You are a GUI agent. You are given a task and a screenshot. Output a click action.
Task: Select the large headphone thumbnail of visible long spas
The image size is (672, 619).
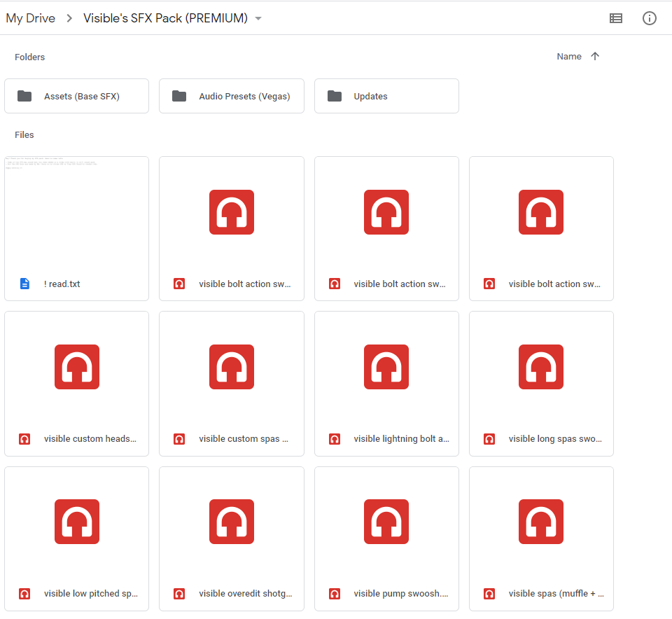click(541, 367)
